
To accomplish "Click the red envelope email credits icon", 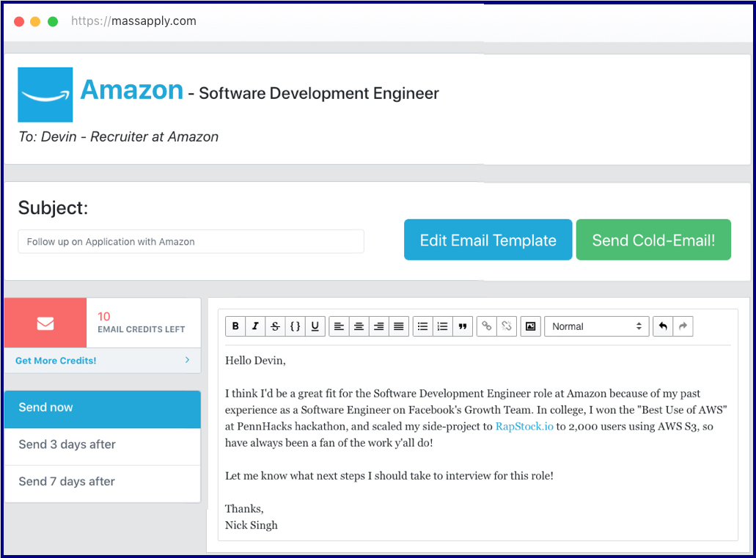I will (x=45, y=323).
